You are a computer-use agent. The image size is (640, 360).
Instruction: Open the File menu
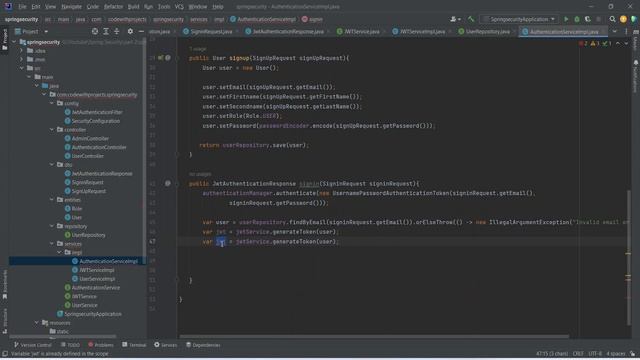point(22,7)
